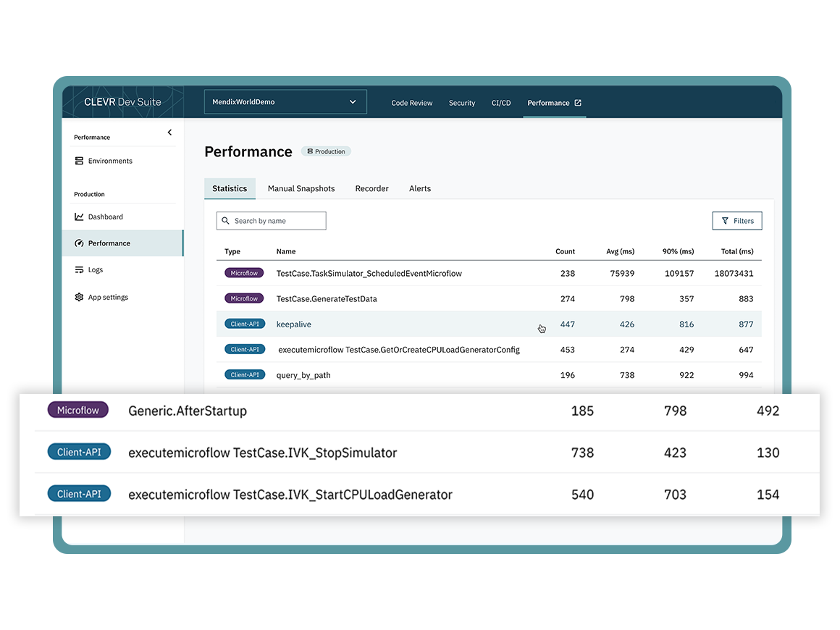Image resolution: width=840 pixels, height=630 pixels.
Task: Click Microflow badge on the GenerateTestData row
Action: 244,298
